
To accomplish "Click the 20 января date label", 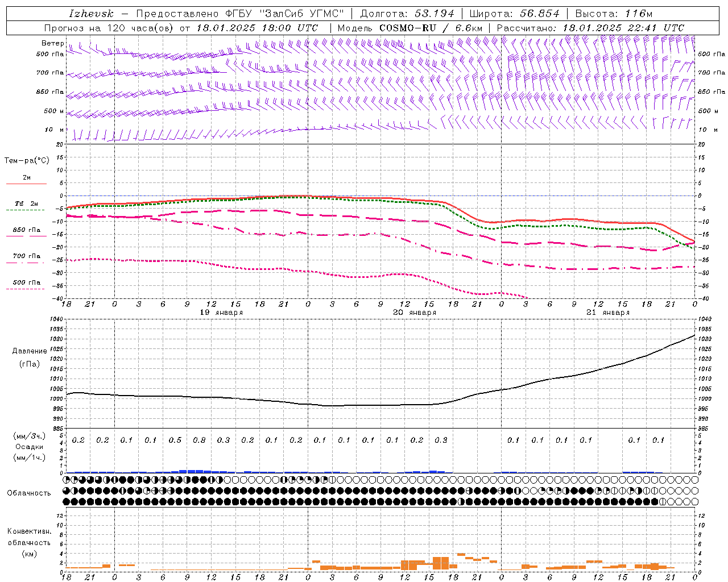I will 415,313.
